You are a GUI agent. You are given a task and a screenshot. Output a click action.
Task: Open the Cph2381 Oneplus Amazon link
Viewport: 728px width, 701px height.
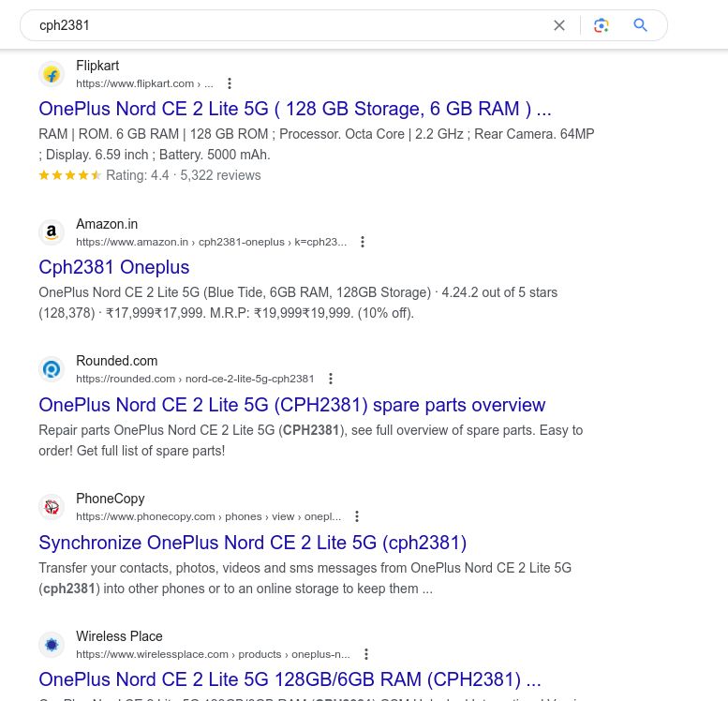pos(113,267)
